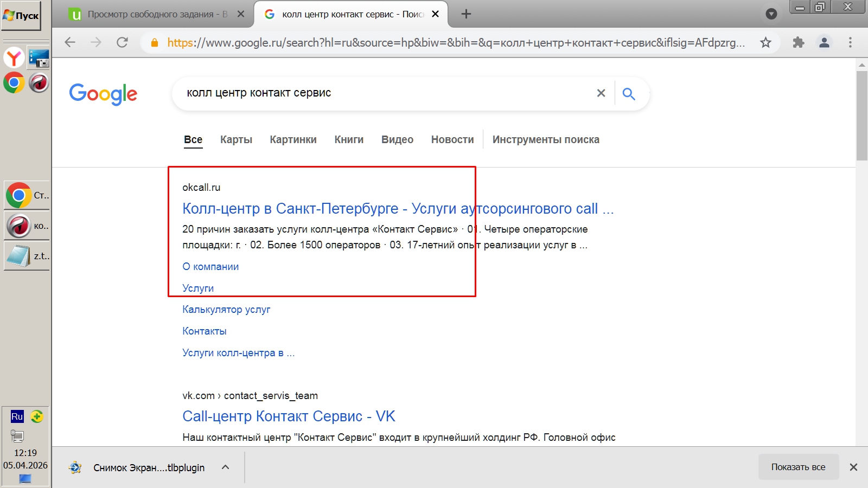Click the tray clock showing 12:19

click(x=25, y=453)
